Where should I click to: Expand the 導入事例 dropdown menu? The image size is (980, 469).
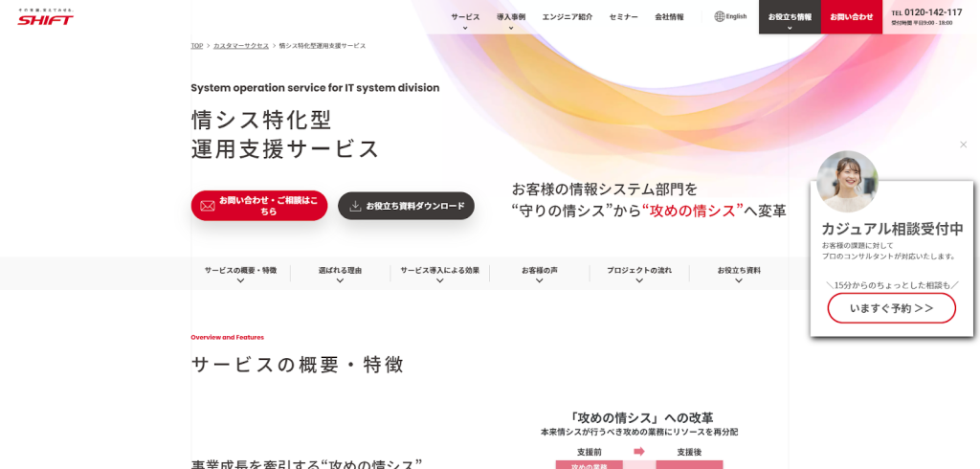(x=511, y=17)
